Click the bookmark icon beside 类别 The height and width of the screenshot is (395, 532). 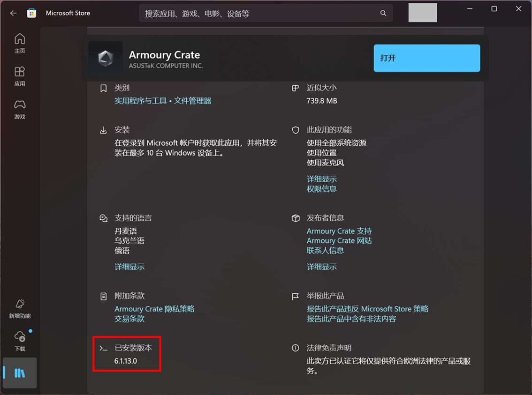click(104, 89)
